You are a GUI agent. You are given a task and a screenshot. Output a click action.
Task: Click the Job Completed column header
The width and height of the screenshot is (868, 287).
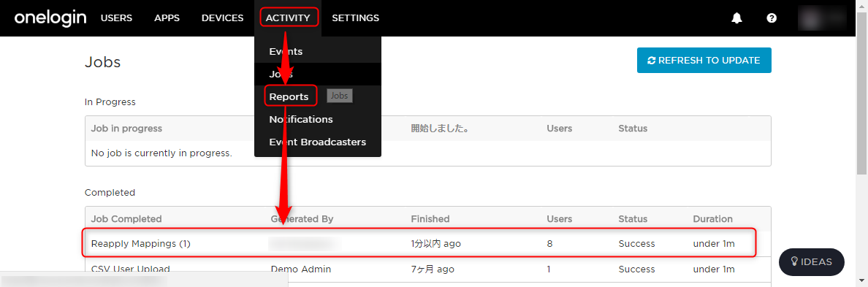click(126, 219)
